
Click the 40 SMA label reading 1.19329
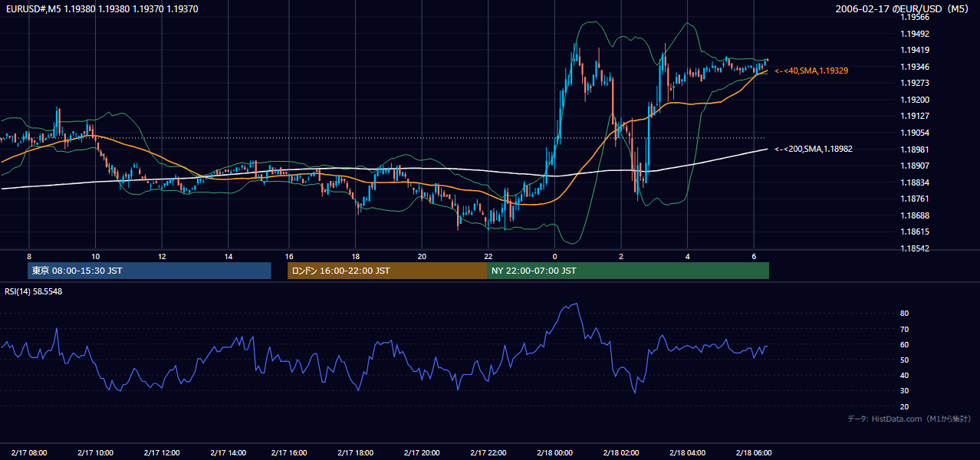tap(811, 71)
